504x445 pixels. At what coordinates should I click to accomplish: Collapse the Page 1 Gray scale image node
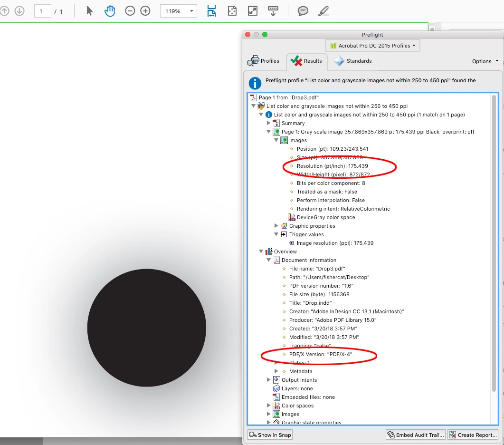pyautogui.click(x=269, y=132)
